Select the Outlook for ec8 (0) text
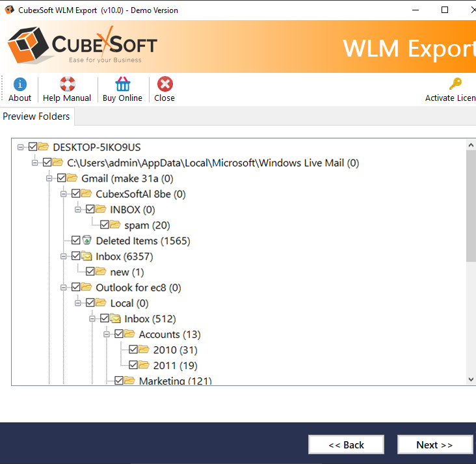Screen dimensions: 476x464 [x=139, y=288]
